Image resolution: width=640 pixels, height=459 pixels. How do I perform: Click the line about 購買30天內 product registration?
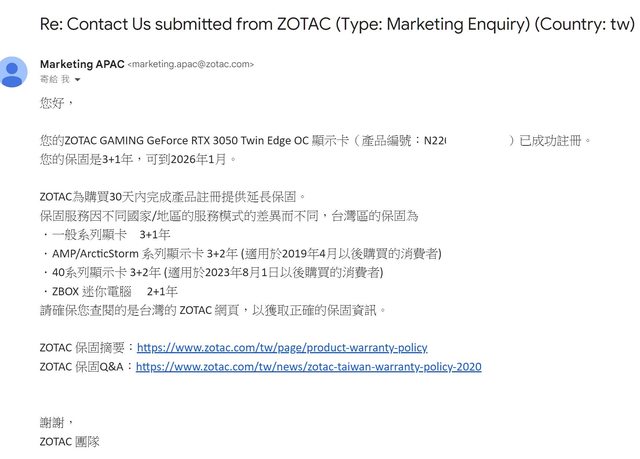pos(171,197)
